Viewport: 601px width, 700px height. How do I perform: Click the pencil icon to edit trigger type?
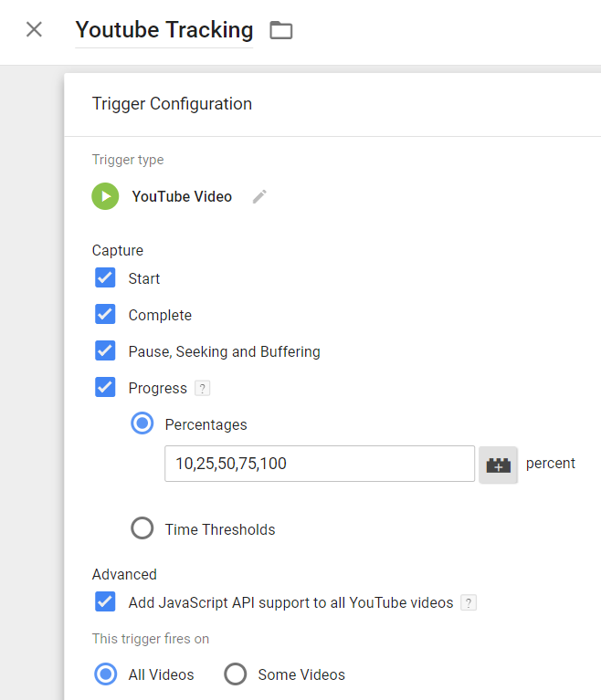(x=259, y=196)
